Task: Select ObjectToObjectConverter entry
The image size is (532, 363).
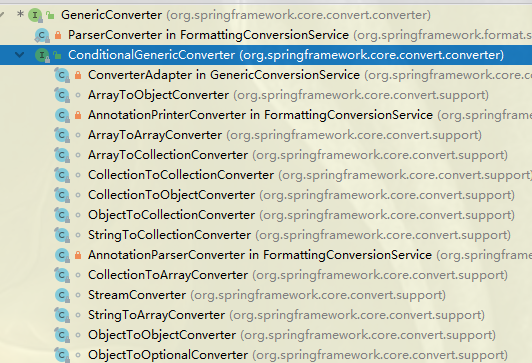Action: coord(162,336)
